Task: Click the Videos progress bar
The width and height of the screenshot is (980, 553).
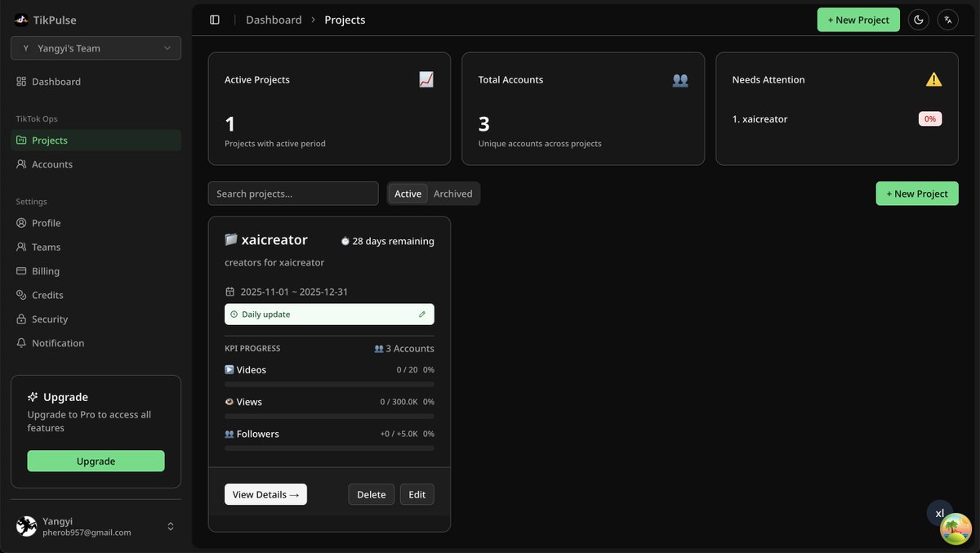Action: 329,384
